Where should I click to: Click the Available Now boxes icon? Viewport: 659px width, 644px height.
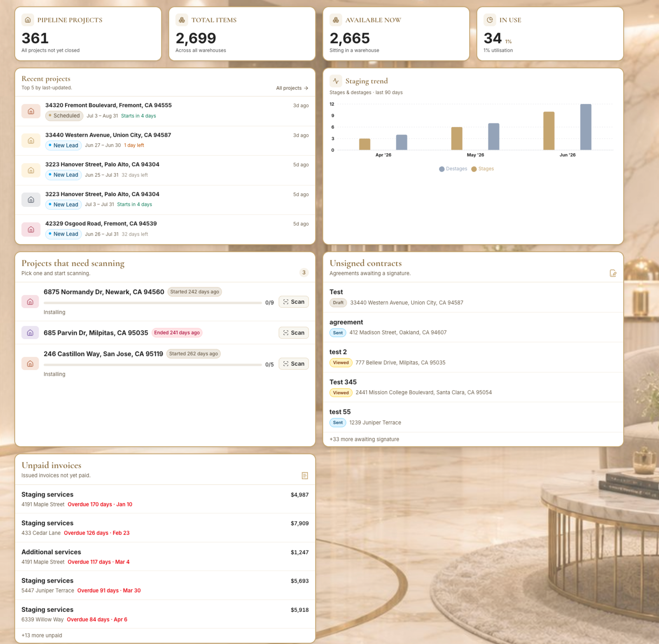336,20
